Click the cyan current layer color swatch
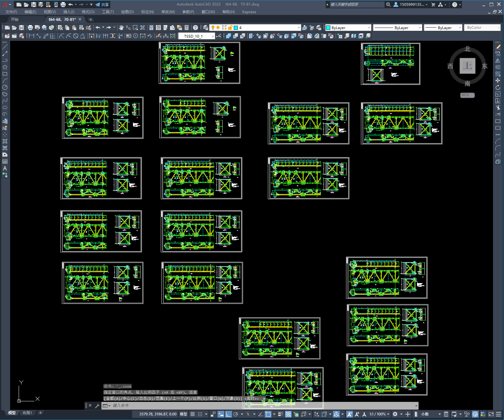The height and width of the screenshot is (420, 504). click(x=236, y=28)
